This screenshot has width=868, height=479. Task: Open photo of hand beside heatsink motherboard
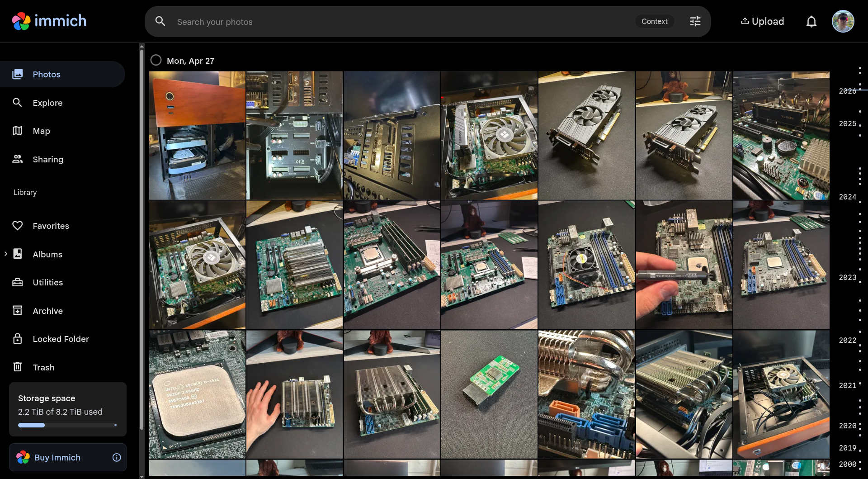[294, 394]
